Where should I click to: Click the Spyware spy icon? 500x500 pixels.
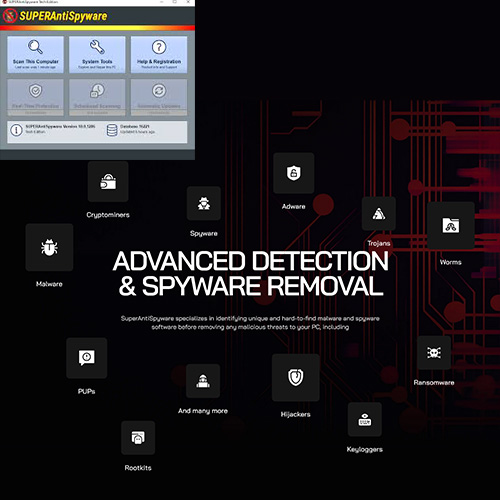(x=204, y=203)
